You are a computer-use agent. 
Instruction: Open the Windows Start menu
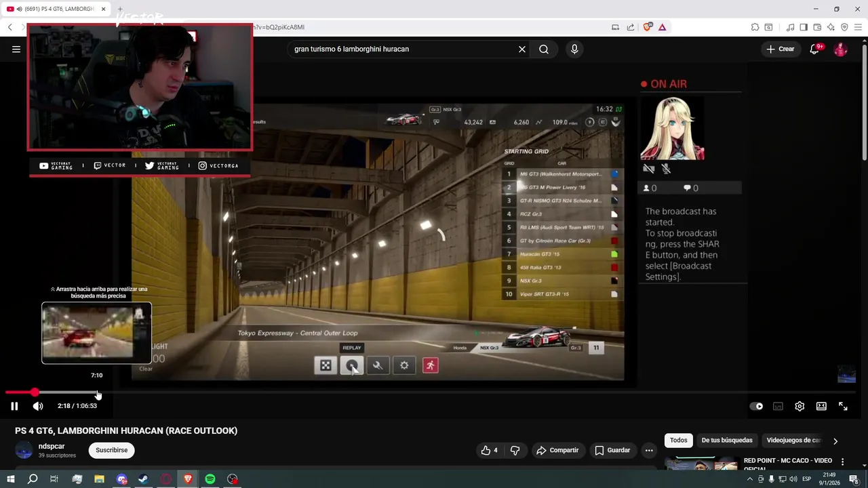click(x=10, y=479)
